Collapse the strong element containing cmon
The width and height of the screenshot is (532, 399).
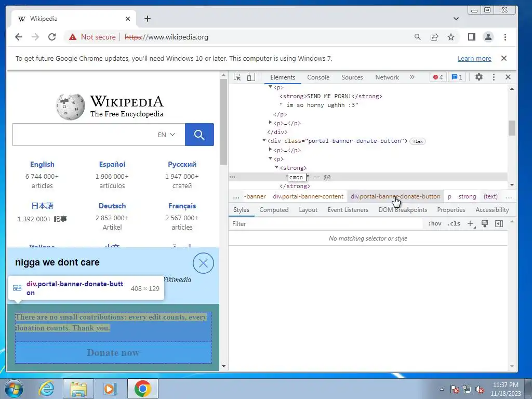276,167
